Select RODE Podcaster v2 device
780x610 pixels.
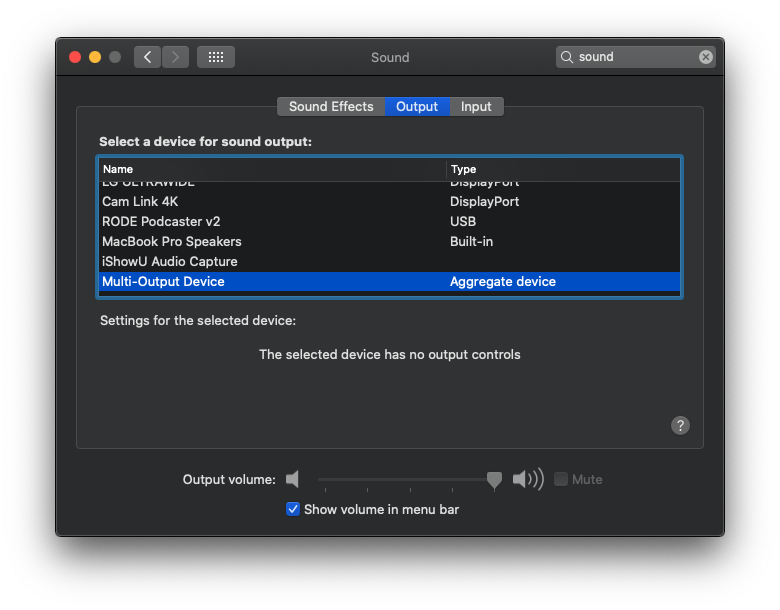coord(389,221)
